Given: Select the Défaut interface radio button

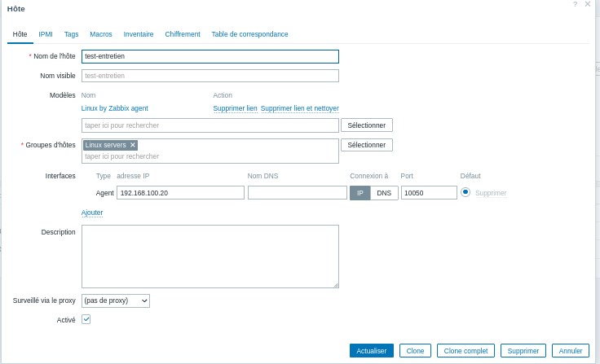Looking at the screenshot, I should [465, 192].
